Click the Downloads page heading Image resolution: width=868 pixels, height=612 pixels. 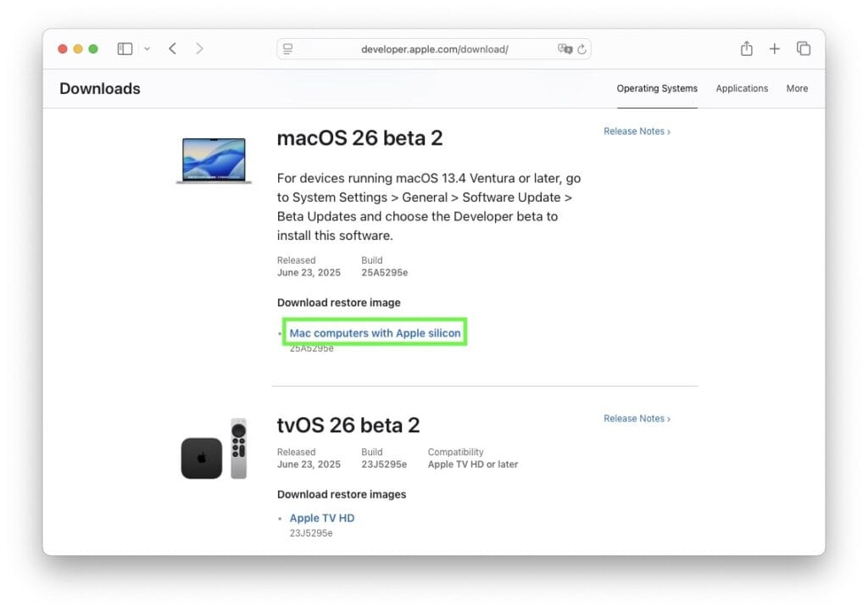click(100, 88)
